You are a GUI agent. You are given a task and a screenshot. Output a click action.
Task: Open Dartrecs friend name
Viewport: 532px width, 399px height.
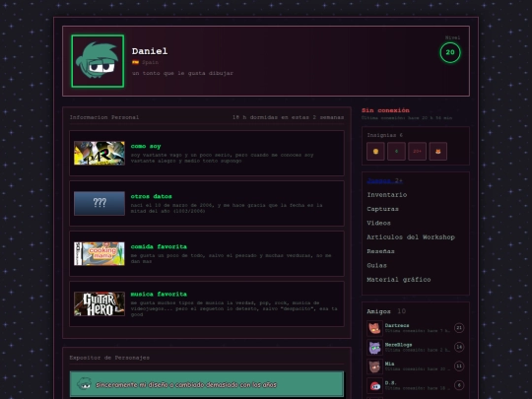pyautogui.click(x=397, y=325)
